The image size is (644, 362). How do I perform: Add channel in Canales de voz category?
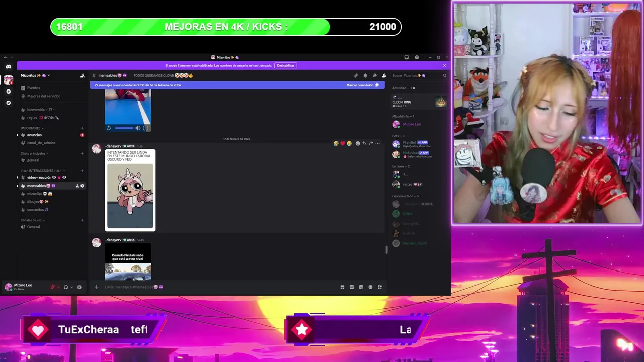coord(82,220)
